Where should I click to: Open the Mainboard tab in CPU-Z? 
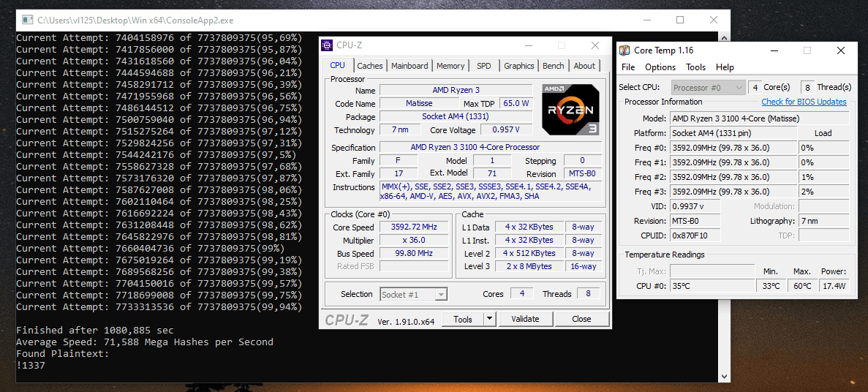410,66
